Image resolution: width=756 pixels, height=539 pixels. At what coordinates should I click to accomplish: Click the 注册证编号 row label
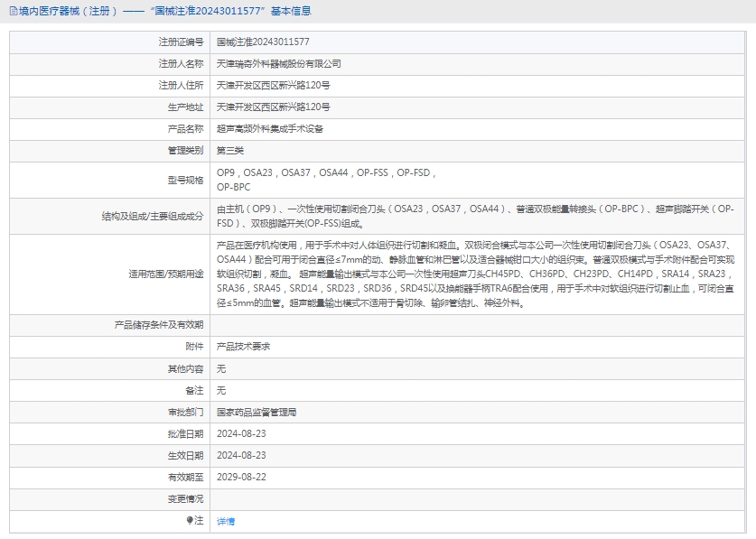181,42
